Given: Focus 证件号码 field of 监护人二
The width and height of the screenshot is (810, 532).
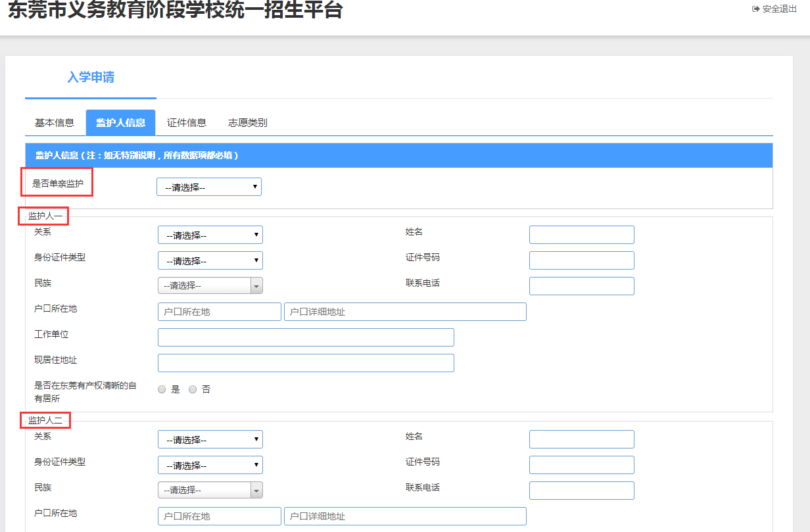Looking at the screenshot, I should [x=582, y=465].
